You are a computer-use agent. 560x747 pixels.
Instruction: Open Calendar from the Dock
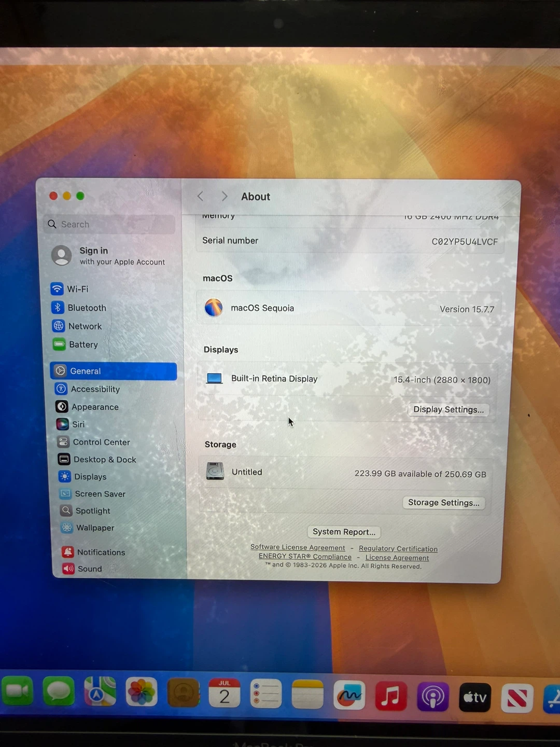[225, 693]
